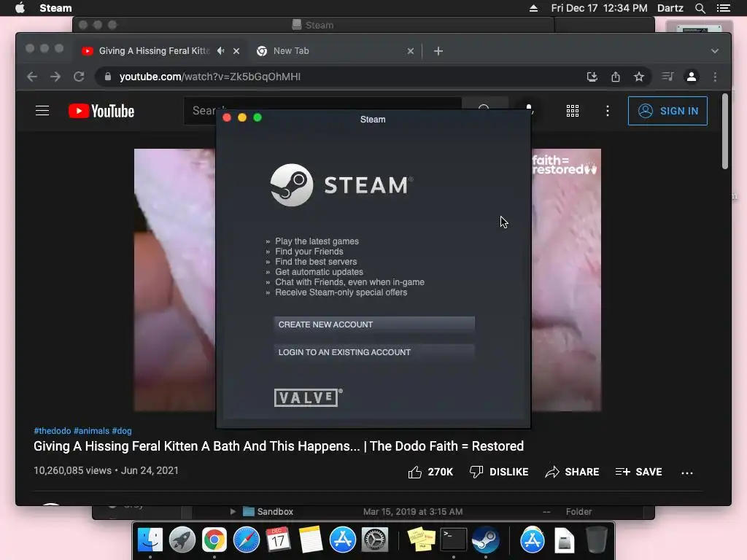Click the YouTube page scrollbar
The width and height of the screenshot is (747, 560).
(724, 131)
